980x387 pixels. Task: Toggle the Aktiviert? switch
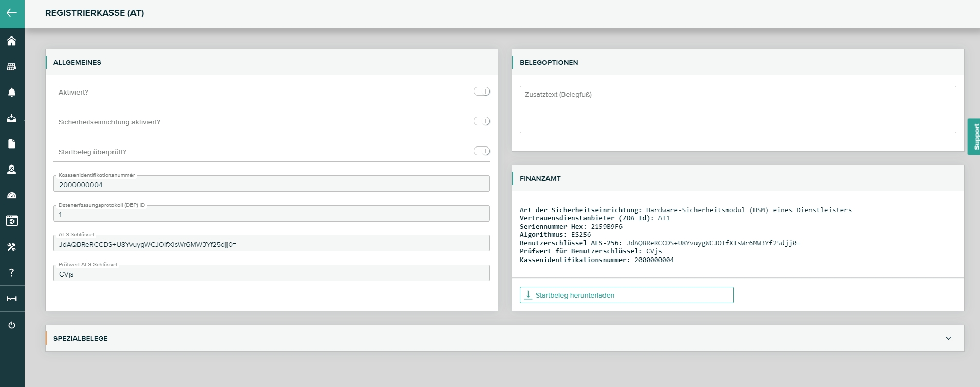[481, 91]
